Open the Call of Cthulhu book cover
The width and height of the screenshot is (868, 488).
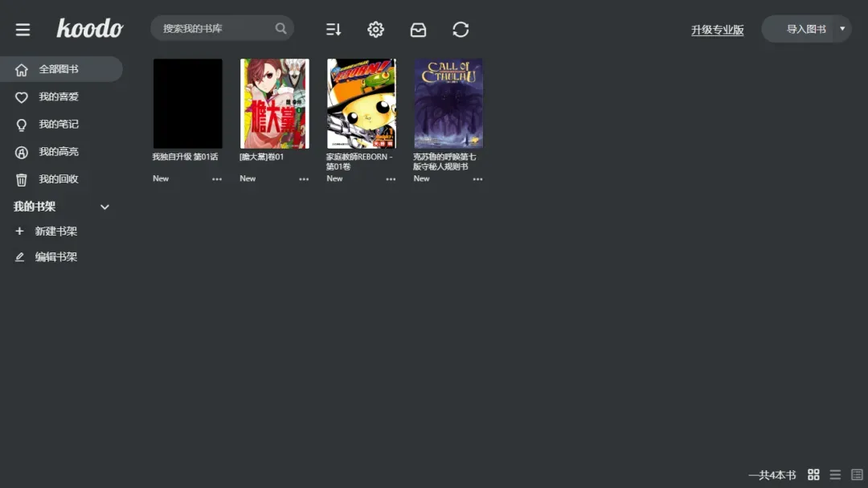pos(448,103)
